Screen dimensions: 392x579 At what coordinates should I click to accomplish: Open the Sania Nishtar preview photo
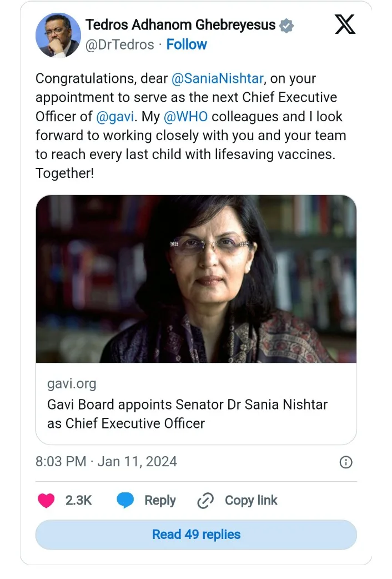196,279
